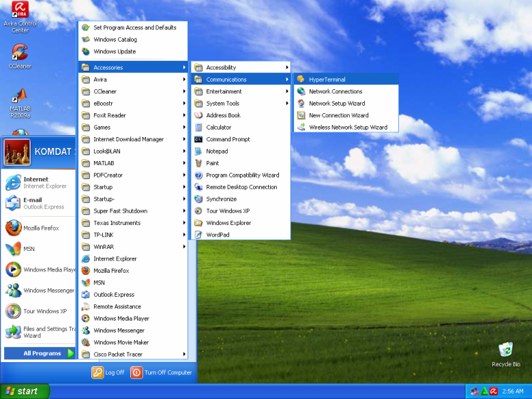Launch Mozilla Firefox from Start menu list
The width and height of the screenshot is (532, 399).
(x=40, y=228)
